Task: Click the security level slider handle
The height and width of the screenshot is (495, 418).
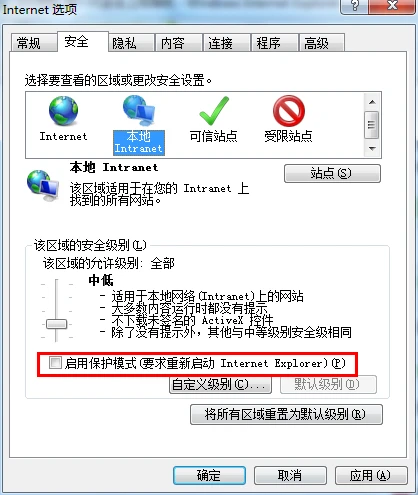Action: click(x=56, y=324)
